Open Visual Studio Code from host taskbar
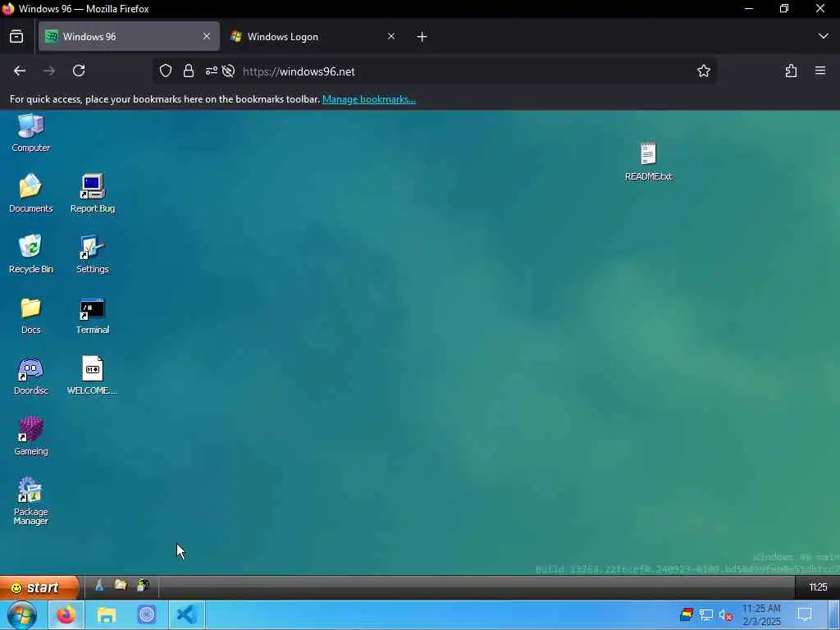The height and width of the screenshot is (630, 840). (x=186, y=615)
